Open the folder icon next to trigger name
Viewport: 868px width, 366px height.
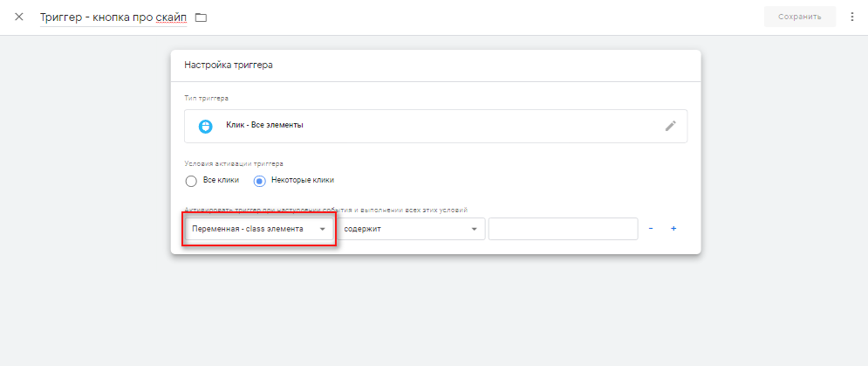point(201,17)
